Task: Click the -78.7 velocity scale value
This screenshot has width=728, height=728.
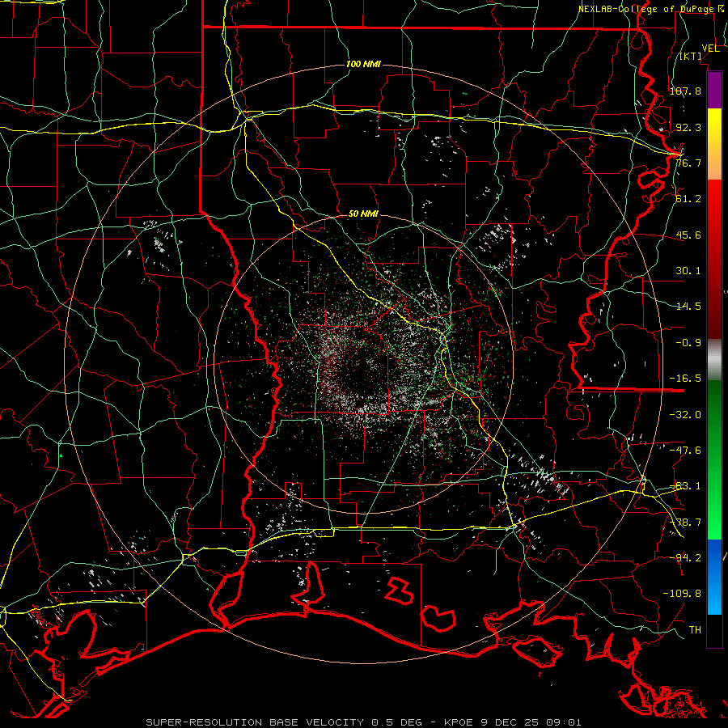Action: point(685,523)
